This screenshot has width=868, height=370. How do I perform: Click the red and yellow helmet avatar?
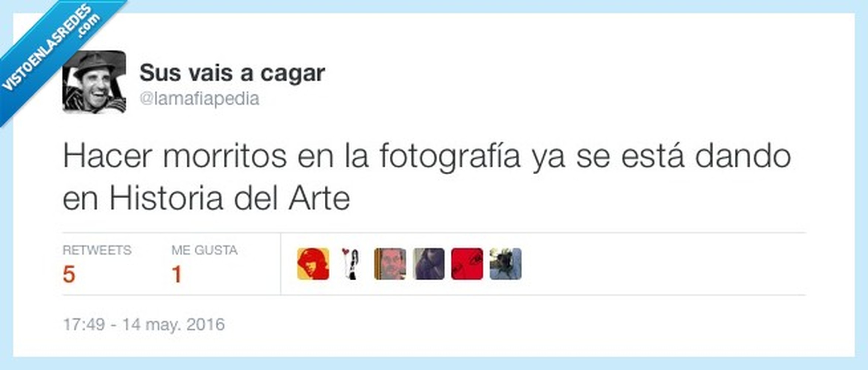pos(313,264)
